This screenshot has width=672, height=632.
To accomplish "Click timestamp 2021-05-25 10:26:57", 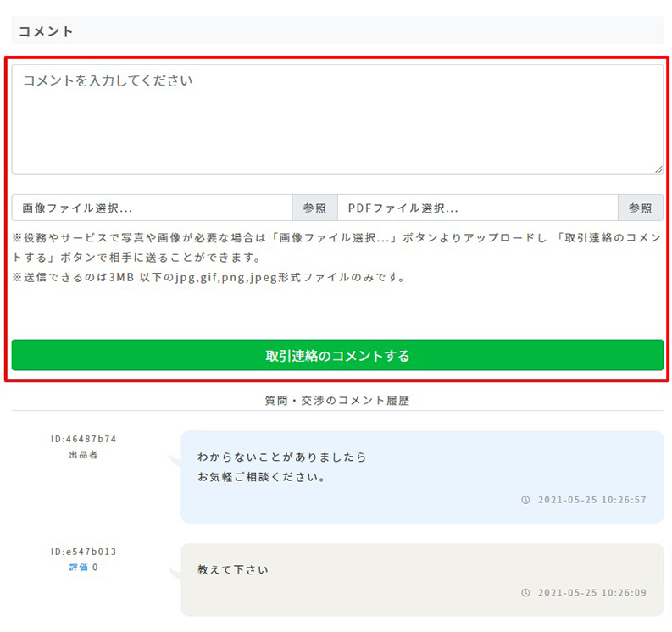I will (x=592, y=500).
